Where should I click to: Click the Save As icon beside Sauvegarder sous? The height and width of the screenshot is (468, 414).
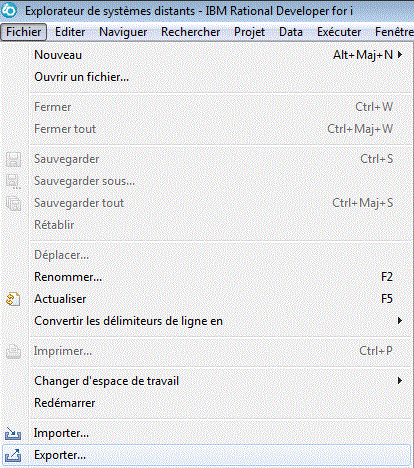coord(13,181)
